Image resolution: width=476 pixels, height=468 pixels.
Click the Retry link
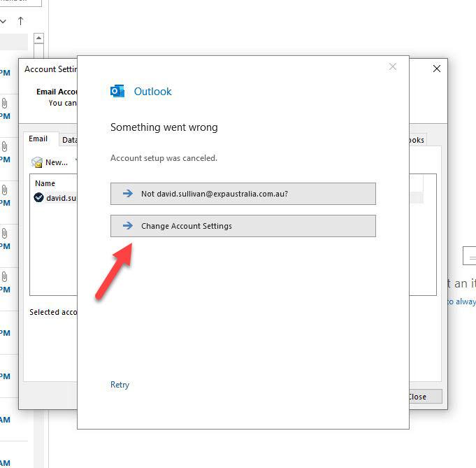click(x=120, y=385)
